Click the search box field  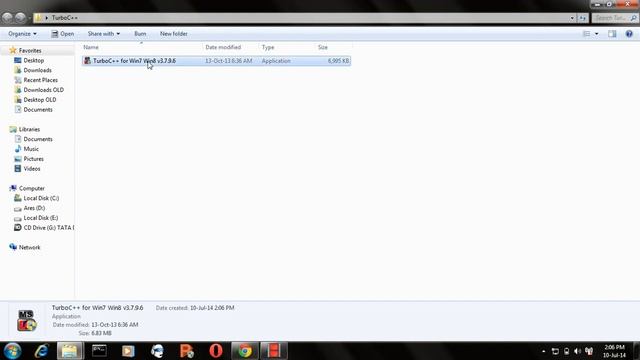tap(614, 18)
